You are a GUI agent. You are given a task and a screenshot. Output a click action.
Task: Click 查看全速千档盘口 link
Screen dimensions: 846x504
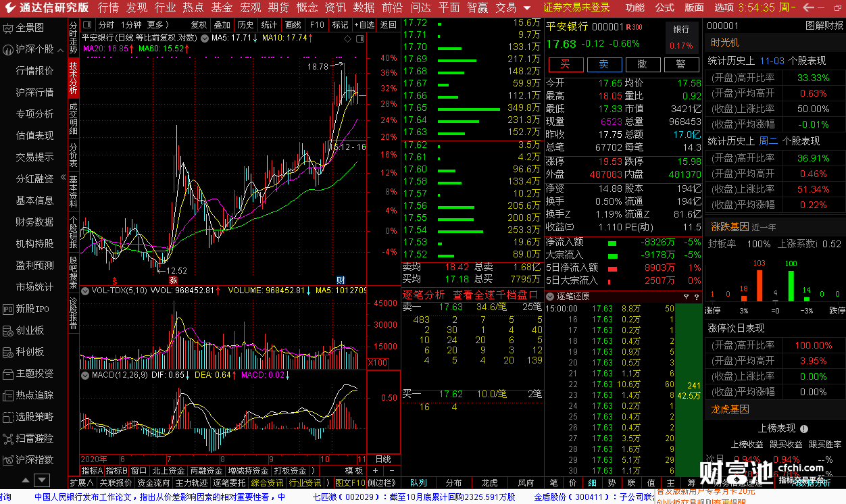495,295
